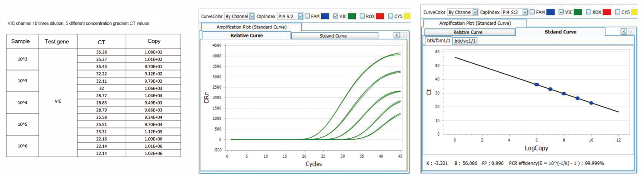The width and height of the screenshot is (644, 179).
Task: Tick the ROX checkbox above the DRn amplification plot
Action: pos(363,16)
